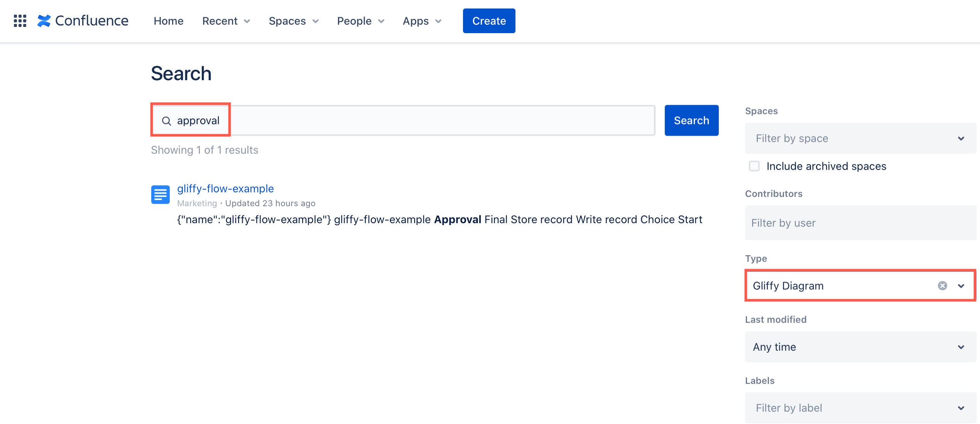
Task: Click the blue Search button
Action: coord(691,120)
